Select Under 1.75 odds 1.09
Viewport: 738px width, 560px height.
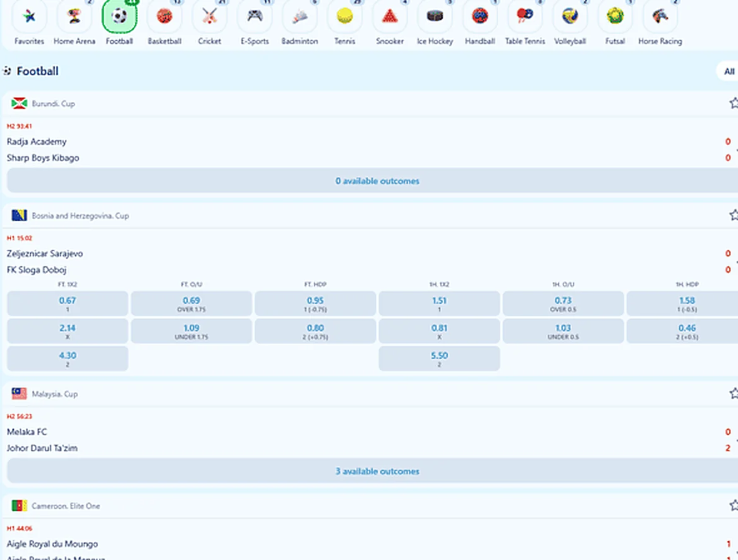tap(191, 331)
